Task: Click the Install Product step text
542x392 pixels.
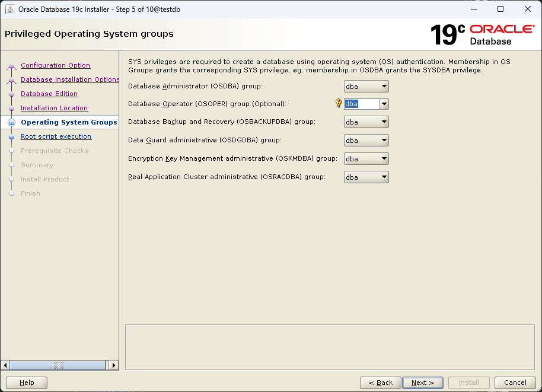Action: pos(44,179)
